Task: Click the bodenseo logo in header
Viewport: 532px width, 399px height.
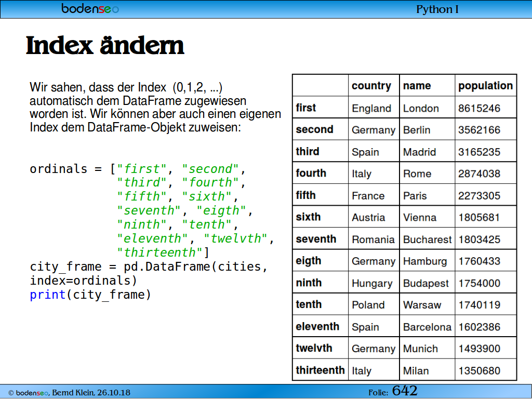Action: [90, 8]
